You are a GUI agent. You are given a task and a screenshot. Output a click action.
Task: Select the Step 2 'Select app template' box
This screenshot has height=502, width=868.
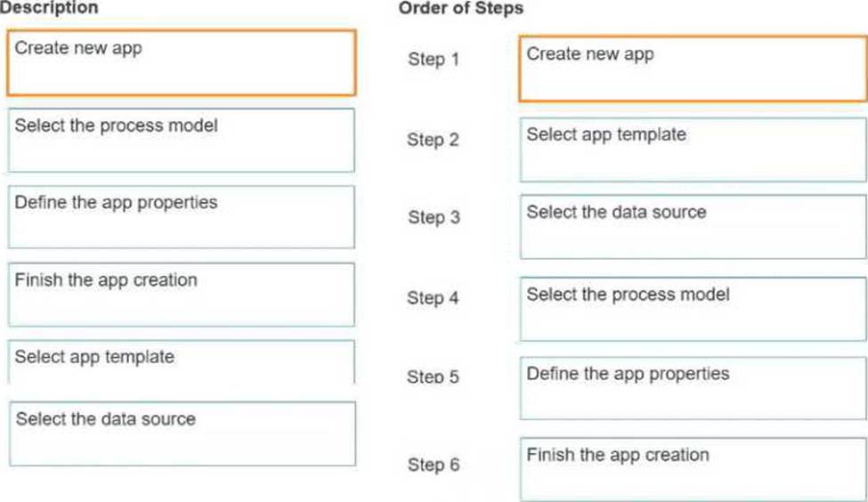coord(692,149)
